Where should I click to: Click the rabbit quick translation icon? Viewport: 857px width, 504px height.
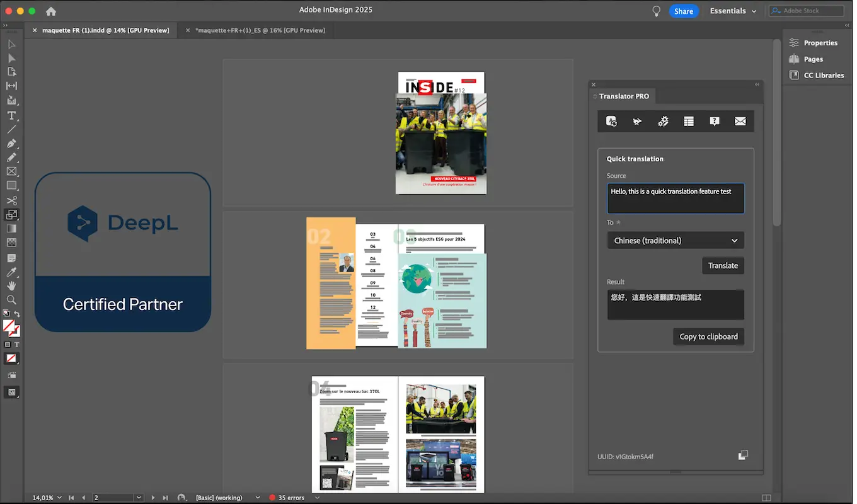(636, 122)
